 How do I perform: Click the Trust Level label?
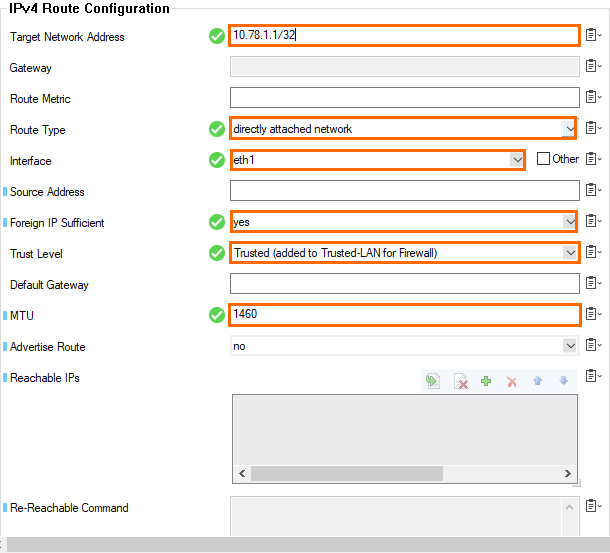pyautogui.click(x=36, y=254)
